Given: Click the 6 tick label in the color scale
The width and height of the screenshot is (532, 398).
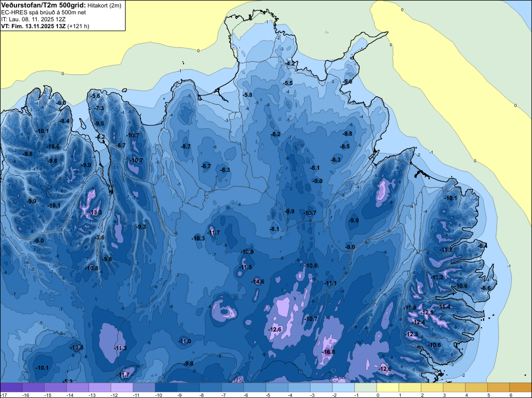Looking at the screenshot, I should coord(511,395).
